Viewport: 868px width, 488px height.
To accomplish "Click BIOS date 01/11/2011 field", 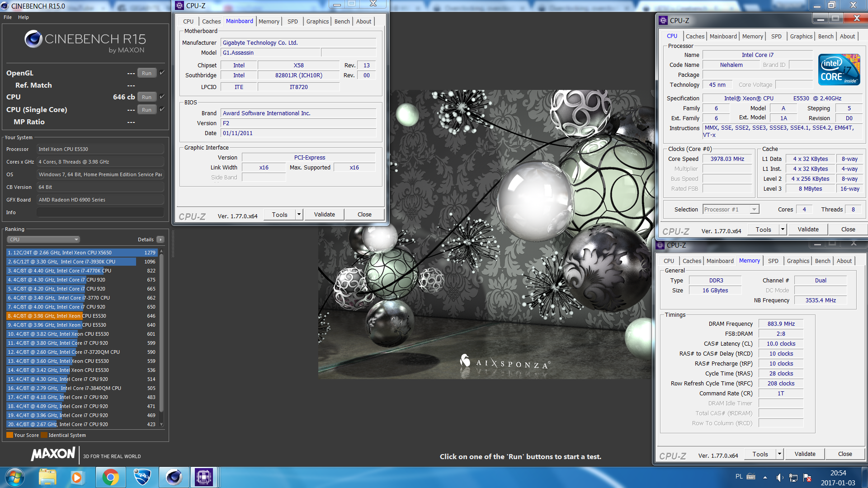I will click(298, 133).
